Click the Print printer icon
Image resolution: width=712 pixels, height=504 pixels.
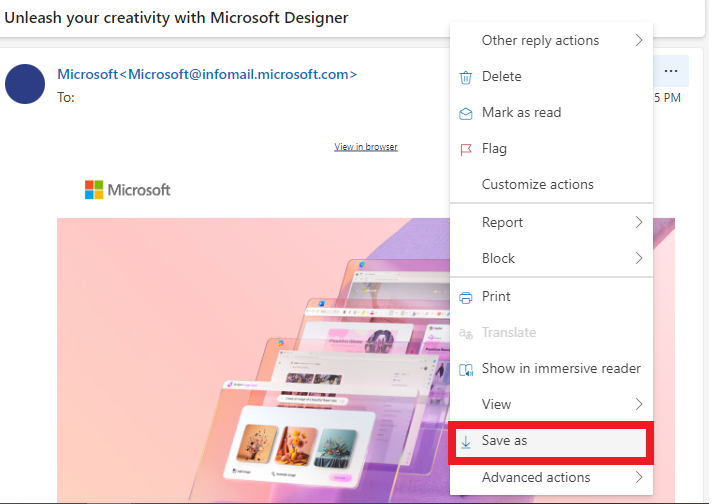(x=465, y=298)
